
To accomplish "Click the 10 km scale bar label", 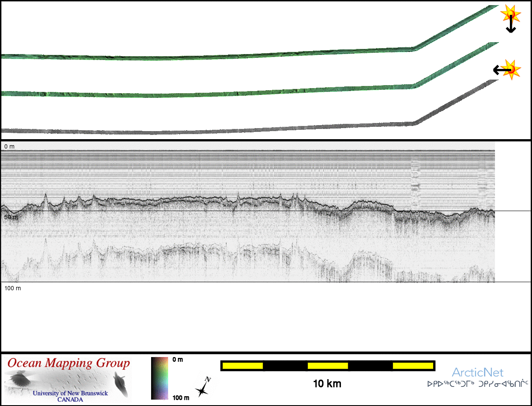I will pyautogui.click(x=327, y=384).
